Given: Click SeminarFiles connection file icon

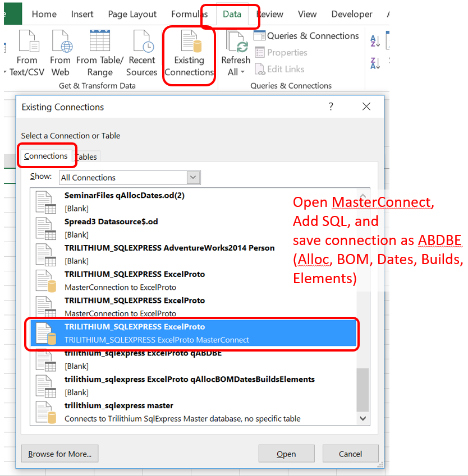Looking at the screenshot, I should tap(46, 202).
